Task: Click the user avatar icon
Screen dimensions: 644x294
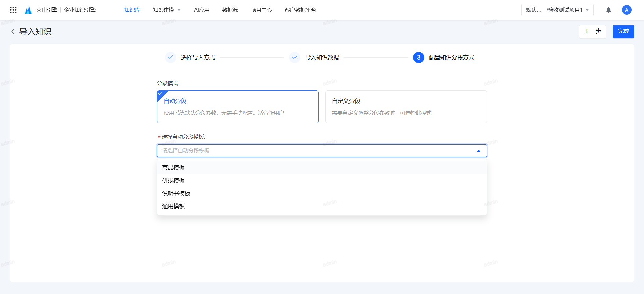Action: click(x=626, y=10)
